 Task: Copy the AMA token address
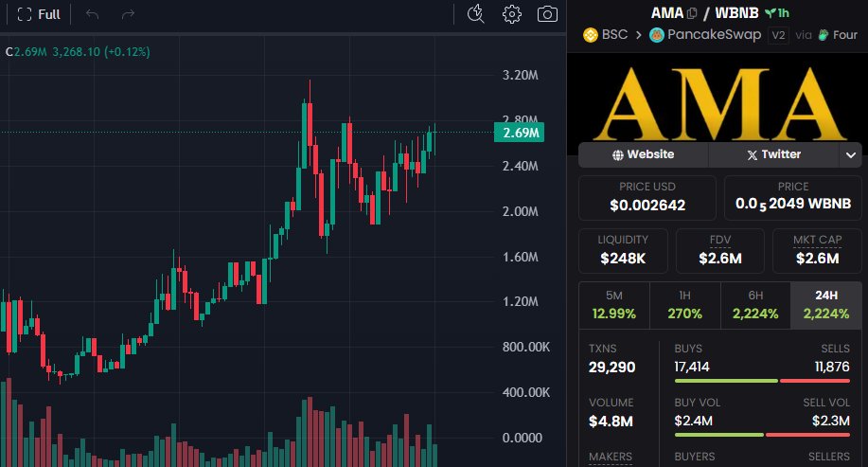[692, 13]
